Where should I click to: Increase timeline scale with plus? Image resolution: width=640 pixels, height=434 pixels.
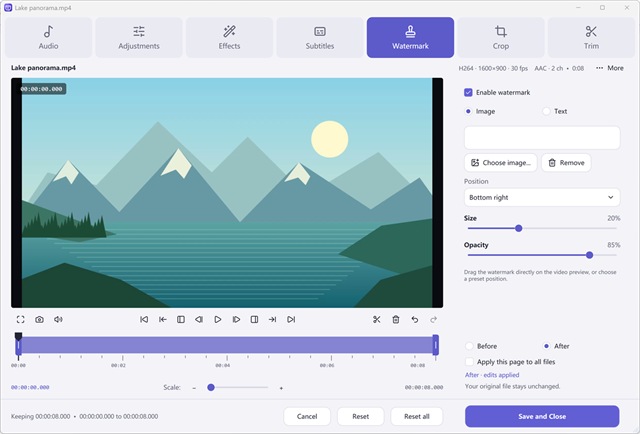pos(281,387)
